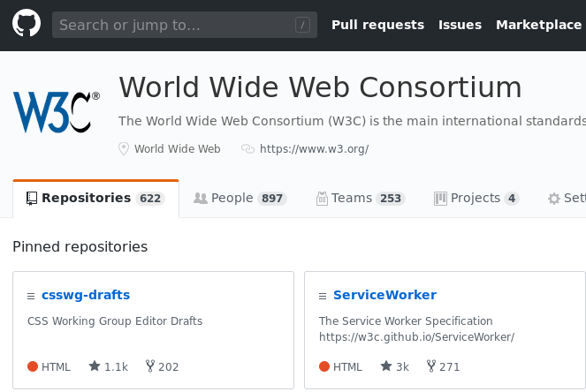Go to Marketplace in the header
The image size is (586, 392).
538,25
